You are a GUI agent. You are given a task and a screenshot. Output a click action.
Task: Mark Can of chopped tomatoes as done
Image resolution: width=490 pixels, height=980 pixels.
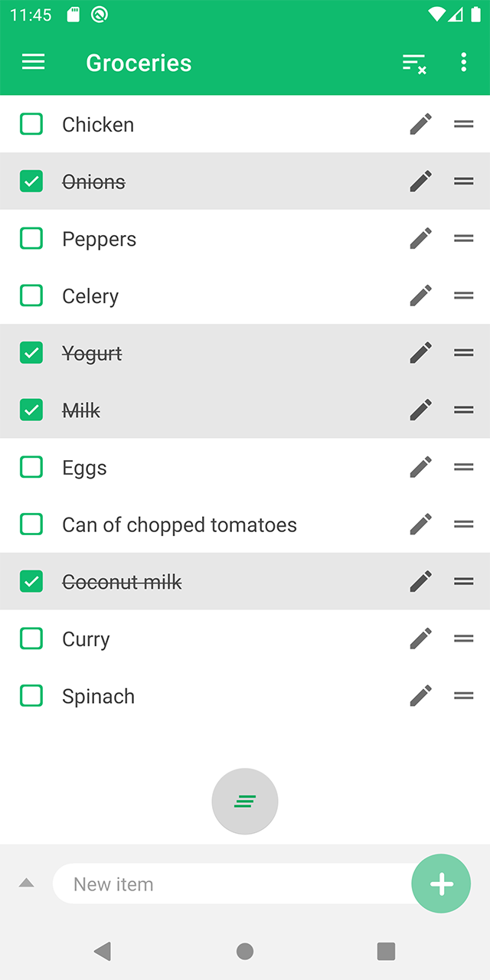click(x=31, y=524)
